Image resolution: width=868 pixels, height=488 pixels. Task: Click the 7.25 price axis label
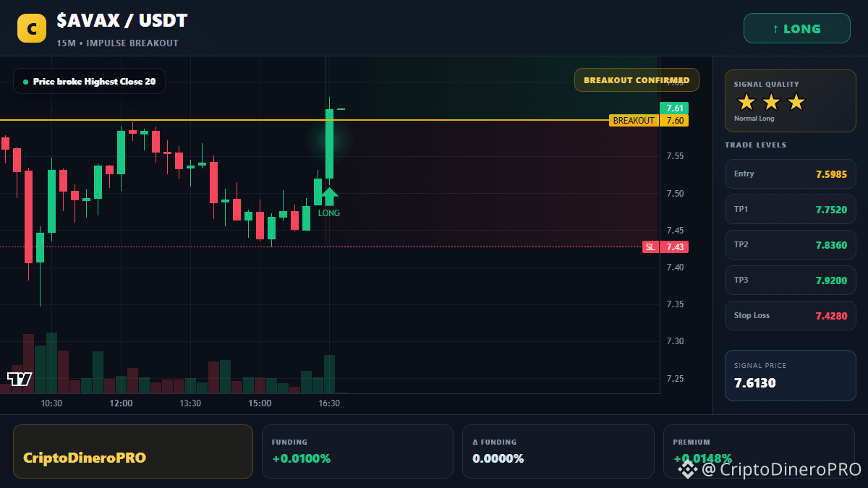point(675,379)
